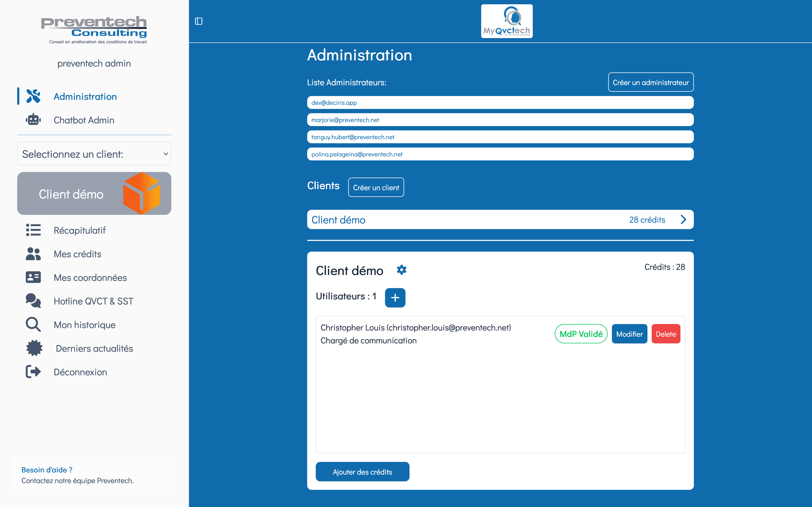
Task: Click Créer un administrateur button
Action: (x=650, y=83)
